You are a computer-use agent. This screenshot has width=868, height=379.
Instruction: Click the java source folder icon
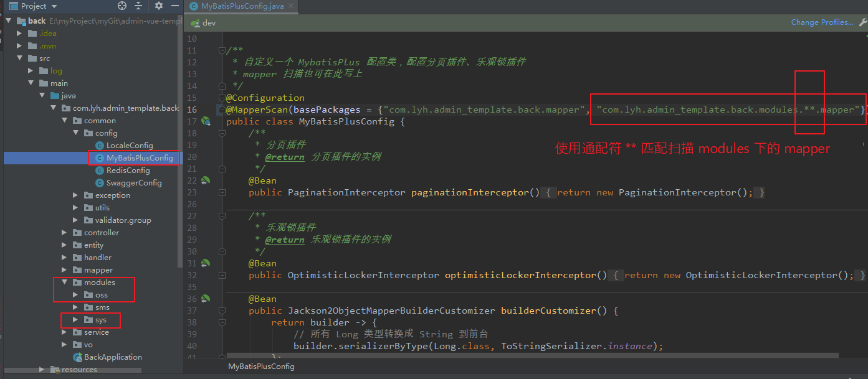(55, 96)
